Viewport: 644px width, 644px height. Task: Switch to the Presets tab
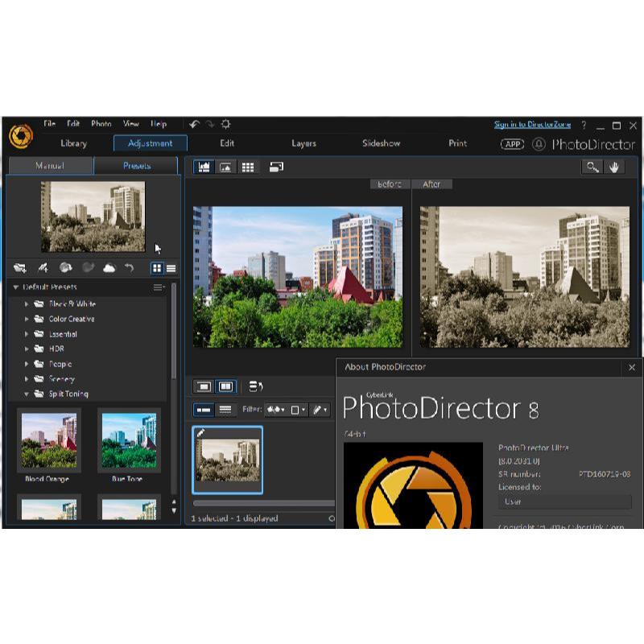(135, 166)
